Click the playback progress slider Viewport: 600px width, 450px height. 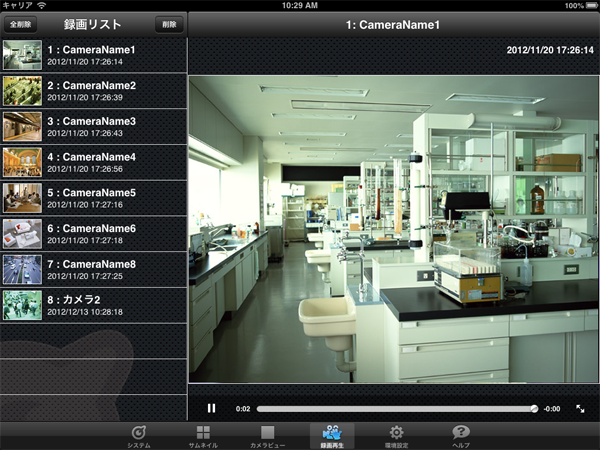point(396,408)
